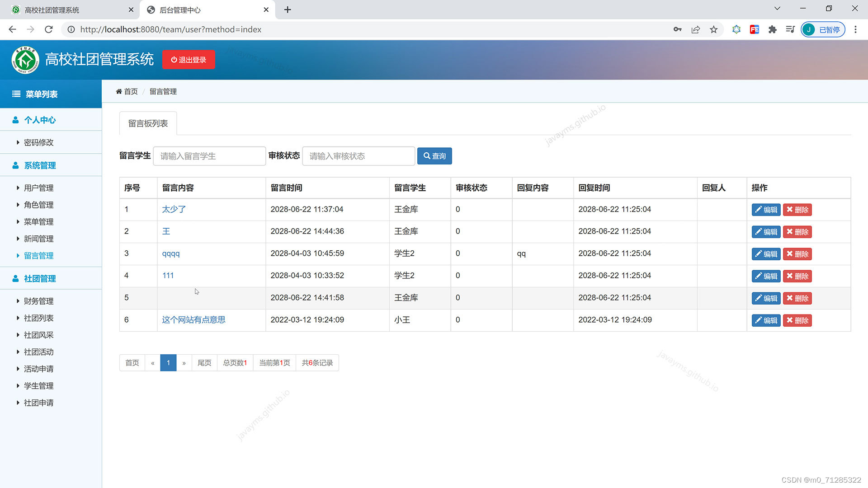
Task: Open 用户管理 in the sidebar
Action: coord(38,188)
